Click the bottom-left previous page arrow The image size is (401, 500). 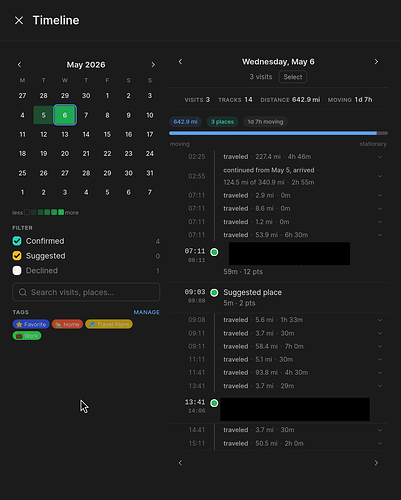180,463
